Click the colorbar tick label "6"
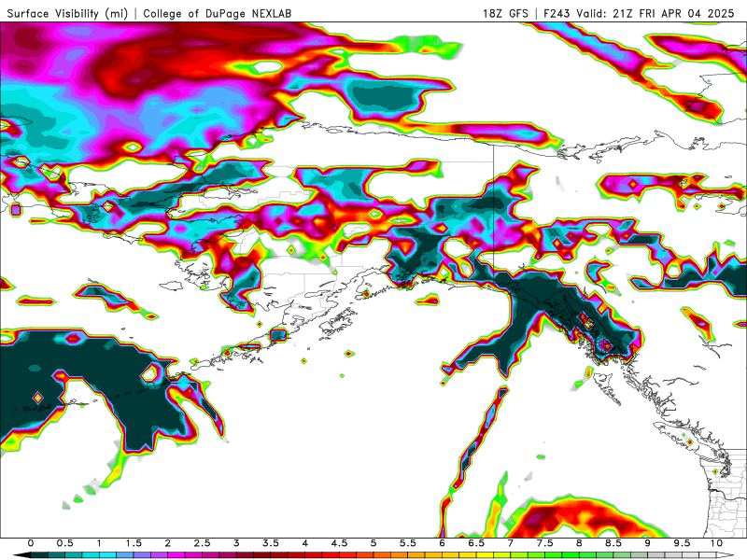 click(x=442, y=543)
